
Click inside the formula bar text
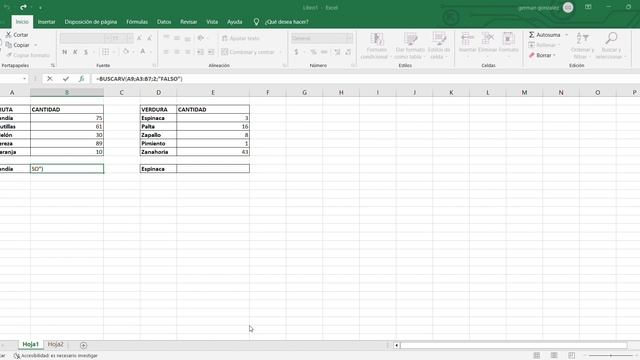point(139,79)
